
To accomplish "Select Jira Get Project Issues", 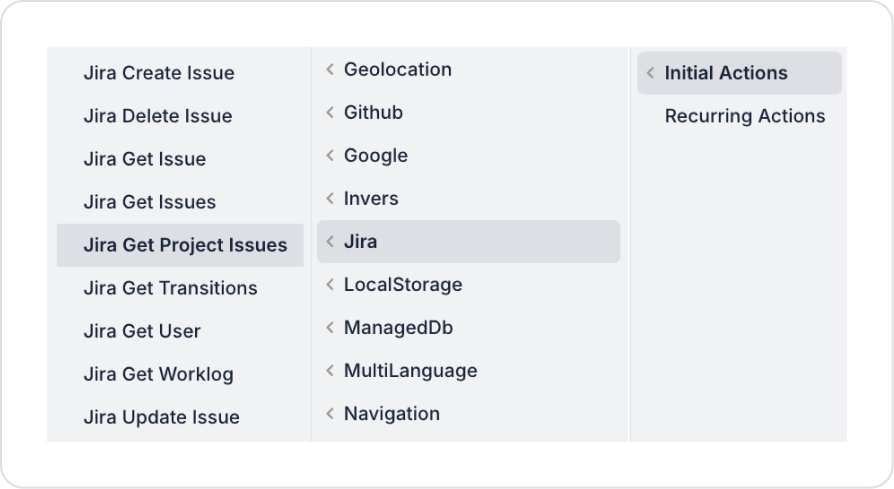I will [x=185, y=245].
